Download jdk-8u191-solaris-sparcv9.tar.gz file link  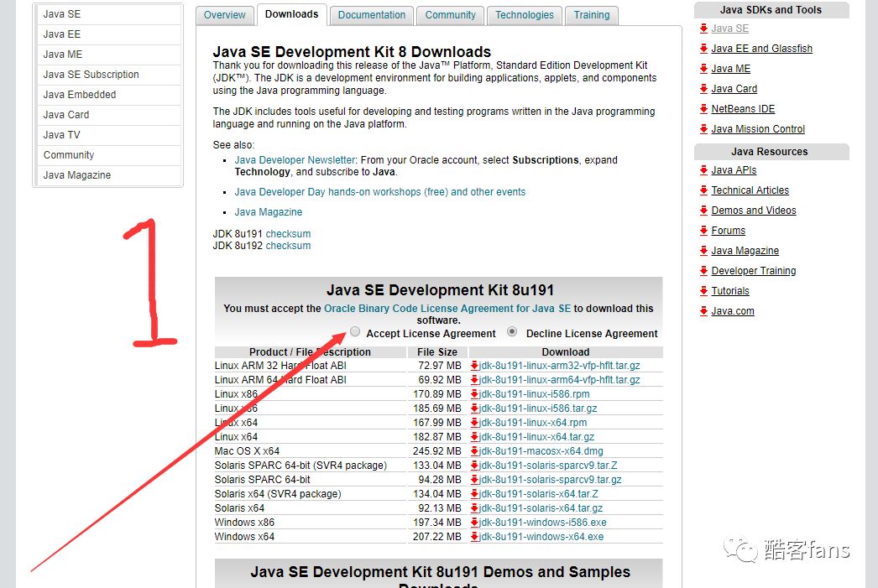pos(550,480)
